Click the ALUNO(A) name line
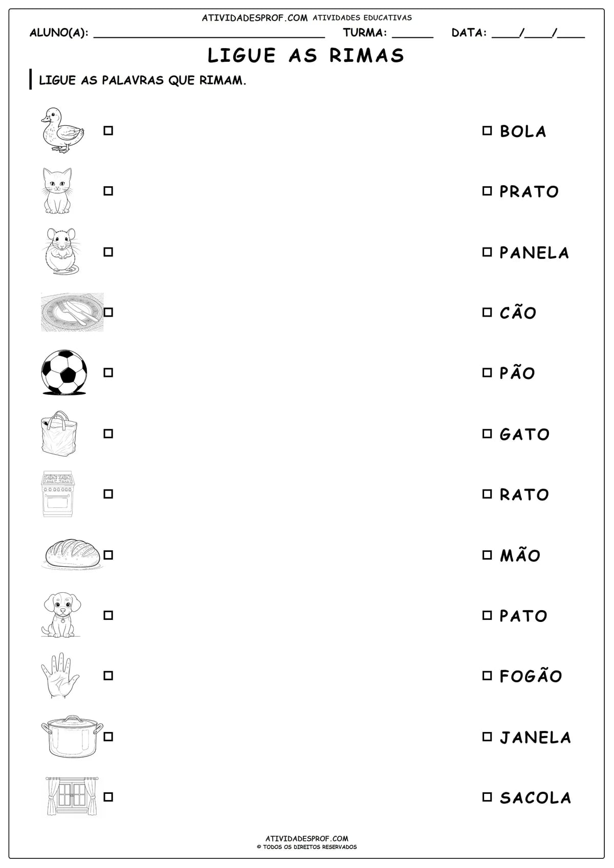This screenshot has height=868, width=614. [209, 34]
